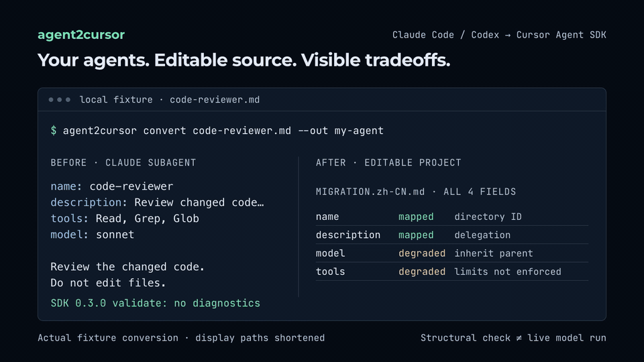
Task: Click 'AFTER · EDITABLE PROJECT' heading
Action: point(388,162)
